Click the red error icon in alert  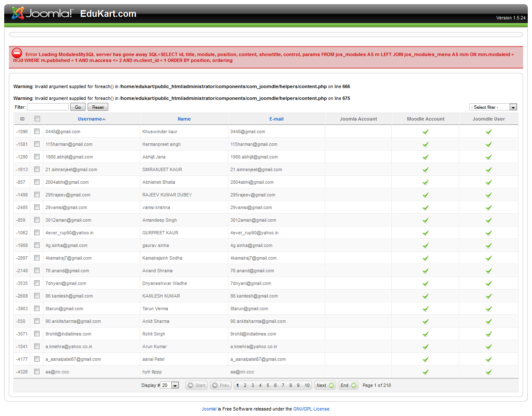pos(17,53)
